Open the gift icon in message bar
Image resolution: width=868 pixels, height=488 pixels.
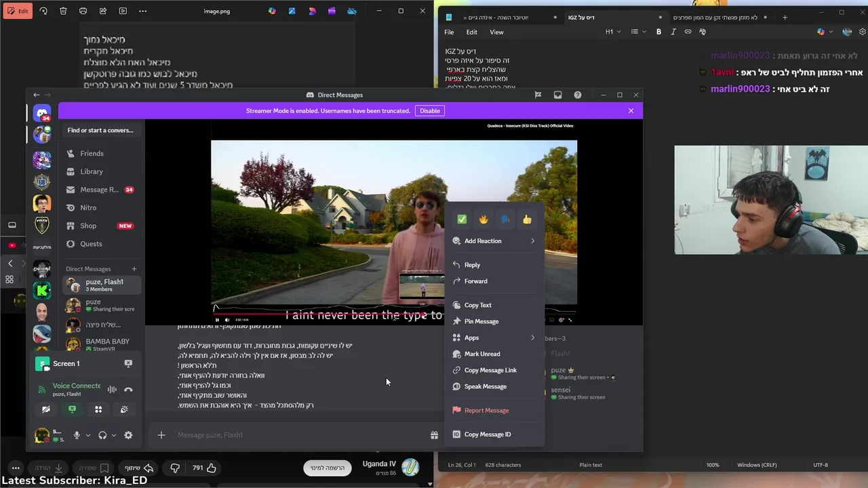click(434, 435)
